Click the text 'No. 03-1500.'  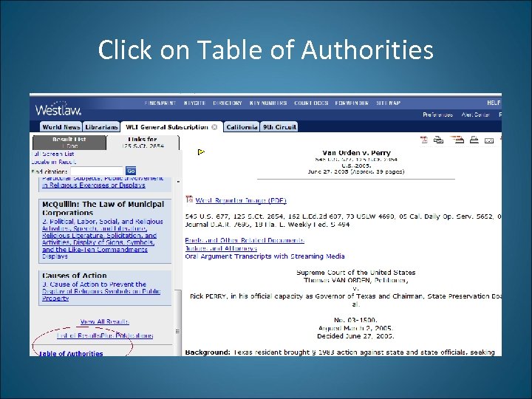[355, 320]
